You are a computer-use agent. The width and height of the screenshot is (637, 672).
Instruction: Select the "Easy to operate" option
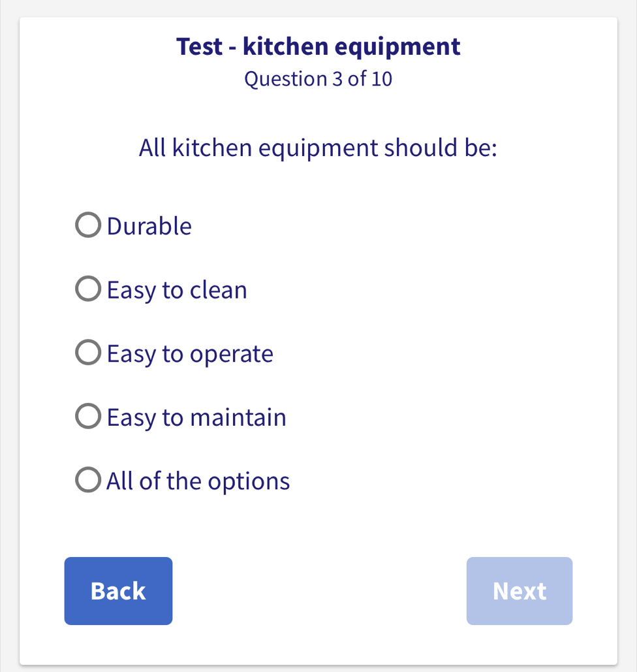pyautogui.click(x=87, y=352)
